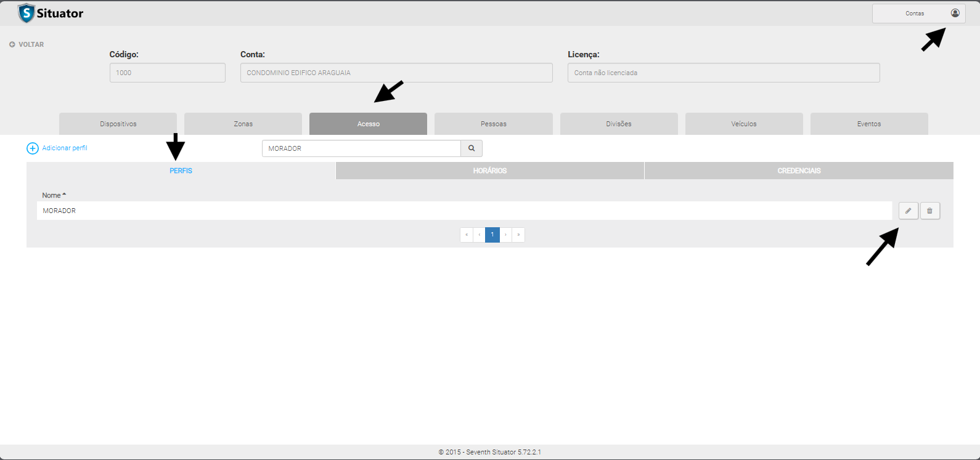
Task: Click the plus icon for Adicionar perfil
Action: pyautogui.click(x=33, y=148)
